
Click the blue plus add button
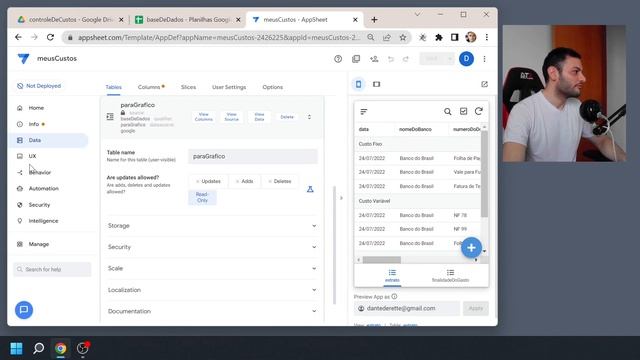[x=471, y=247]
